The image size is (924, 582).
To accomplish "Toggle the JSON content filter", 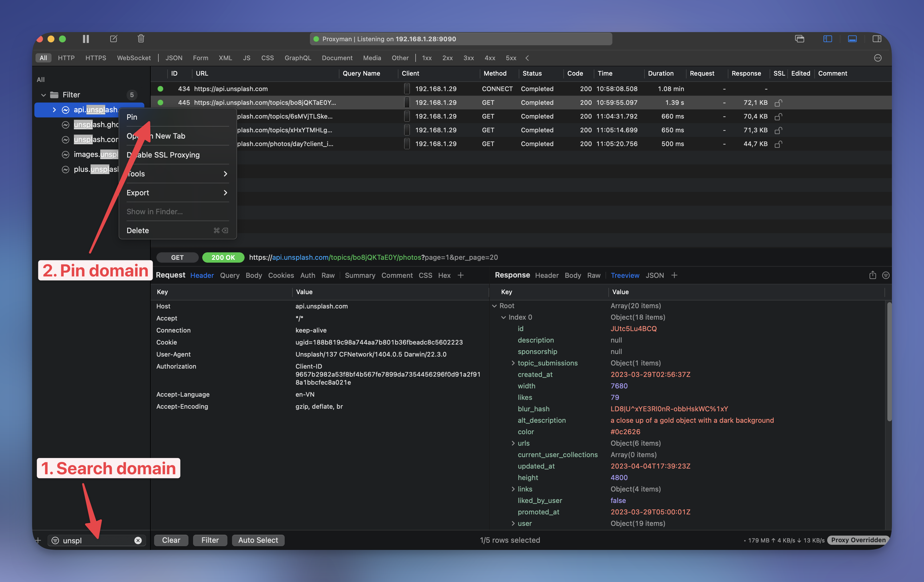I will tap(174, 58).
